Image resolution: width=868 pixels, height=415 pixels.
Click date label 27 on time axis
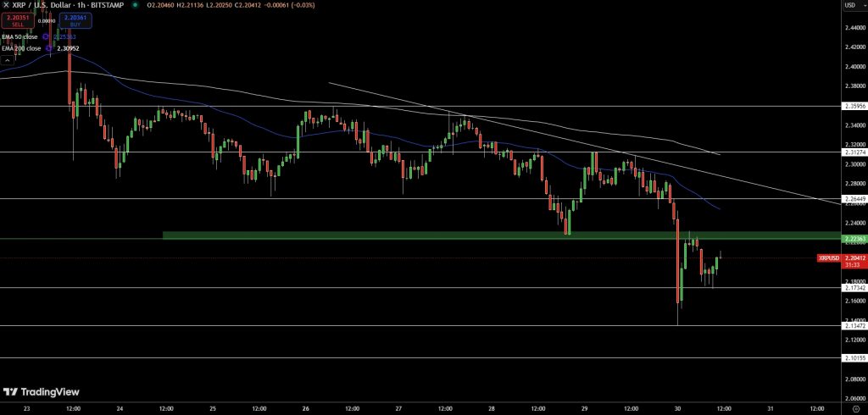tap(398, 408)
